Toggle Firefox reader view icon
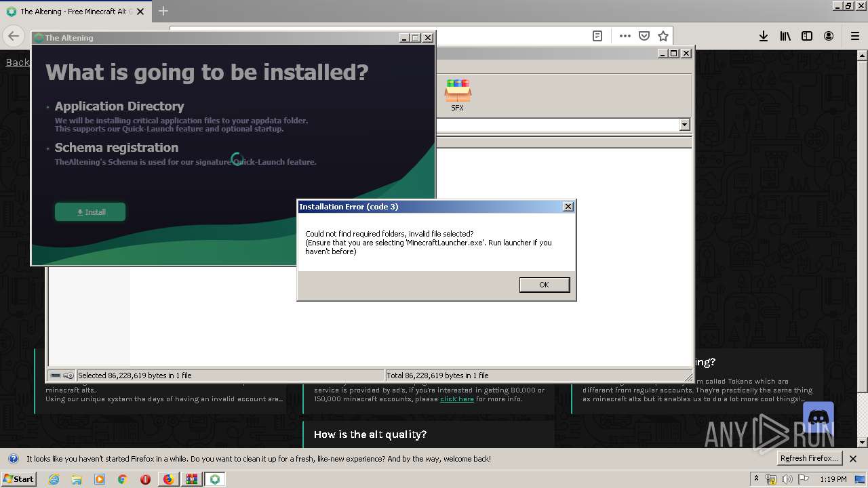This screenshot has height=488, width=868. click(597, 36)
